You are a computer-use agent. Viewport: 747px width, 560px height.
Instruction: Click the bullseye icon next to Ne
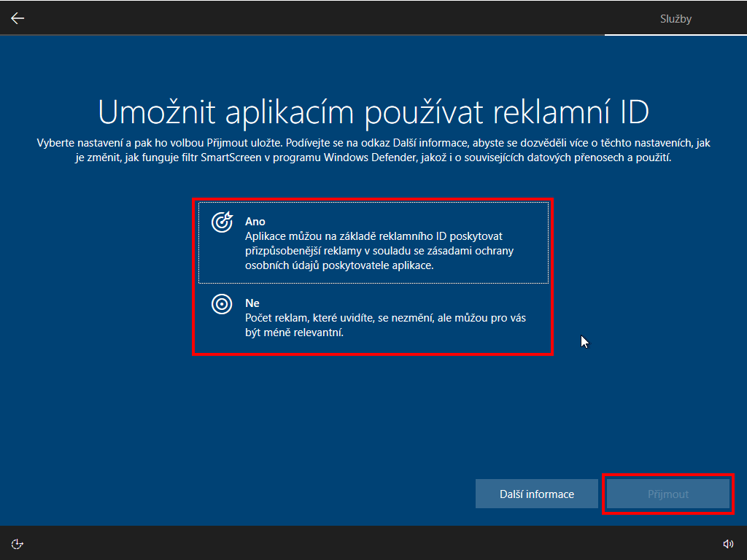(x=222, y=304)
